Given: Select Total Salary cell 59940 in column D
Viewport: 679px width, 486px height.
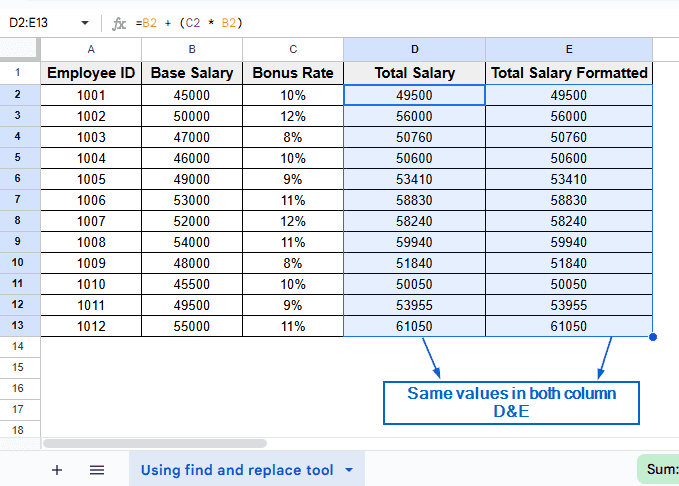Looking at the screenshot, I should click(415, 242).
